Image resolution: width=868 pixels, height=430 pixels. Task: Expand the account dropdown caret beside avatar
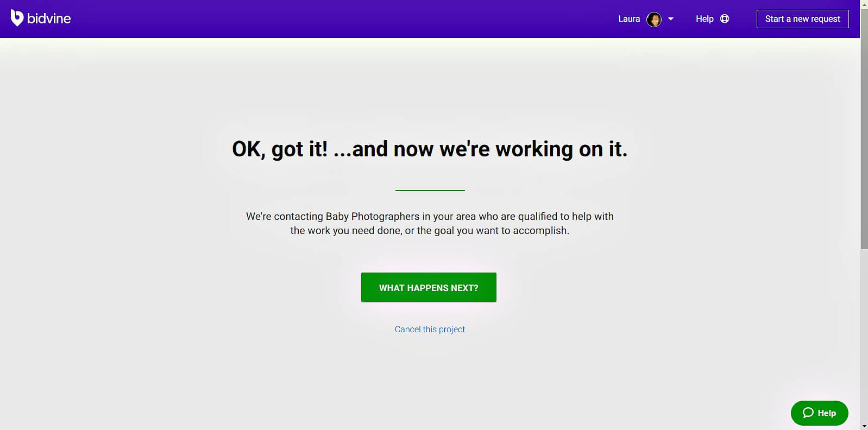click(671, 19)
